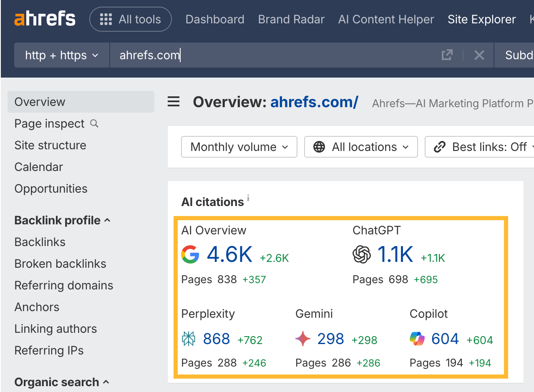The width and height of the screenshot is (534, 392).
Task: Click the magnifier icon beside Page inspect
Action: (94, 123)
